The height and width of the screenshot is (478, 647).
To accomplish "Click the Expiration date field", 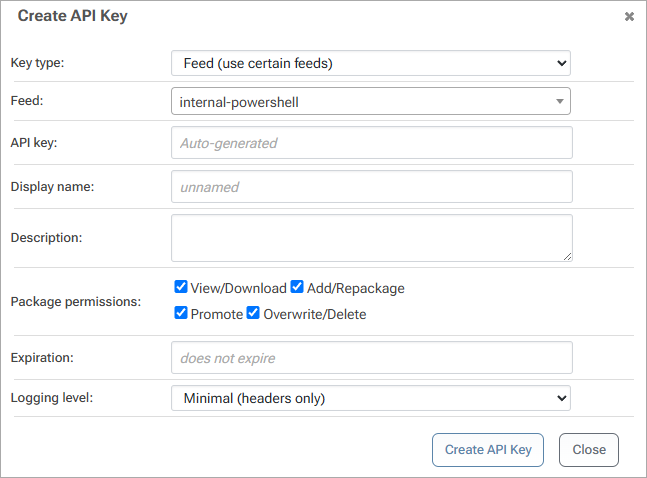I will tap(372, 357).
